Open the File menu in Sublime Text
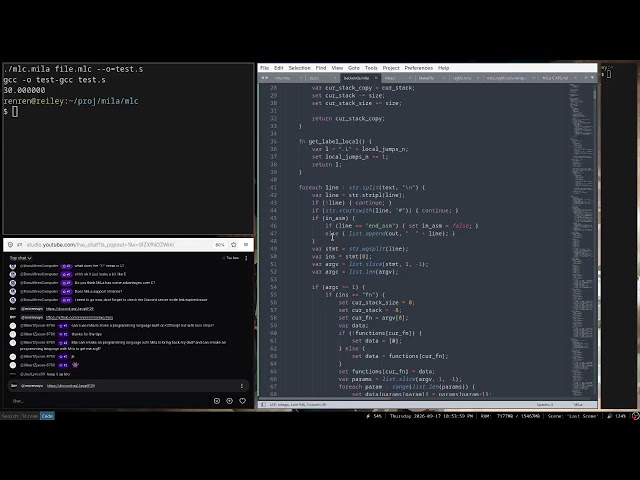The width and height of the screenshot is (640, 480). point(264,68)
